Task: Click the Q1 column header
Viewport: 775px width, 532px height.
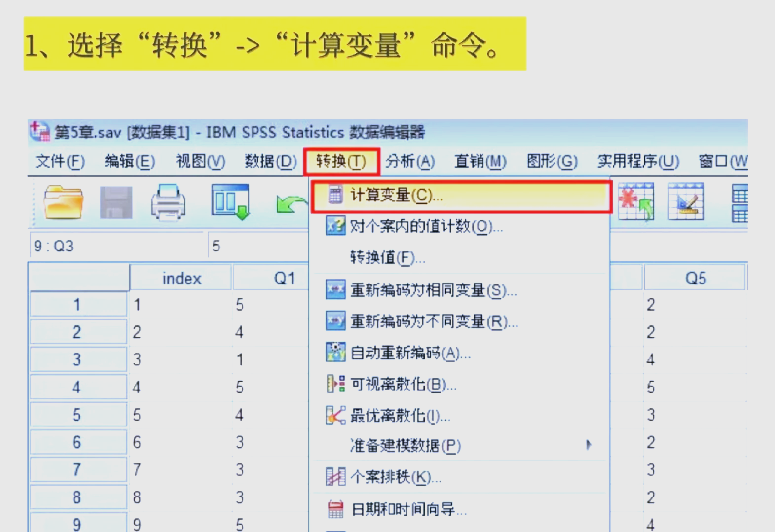Action: [x=271, y=278]
